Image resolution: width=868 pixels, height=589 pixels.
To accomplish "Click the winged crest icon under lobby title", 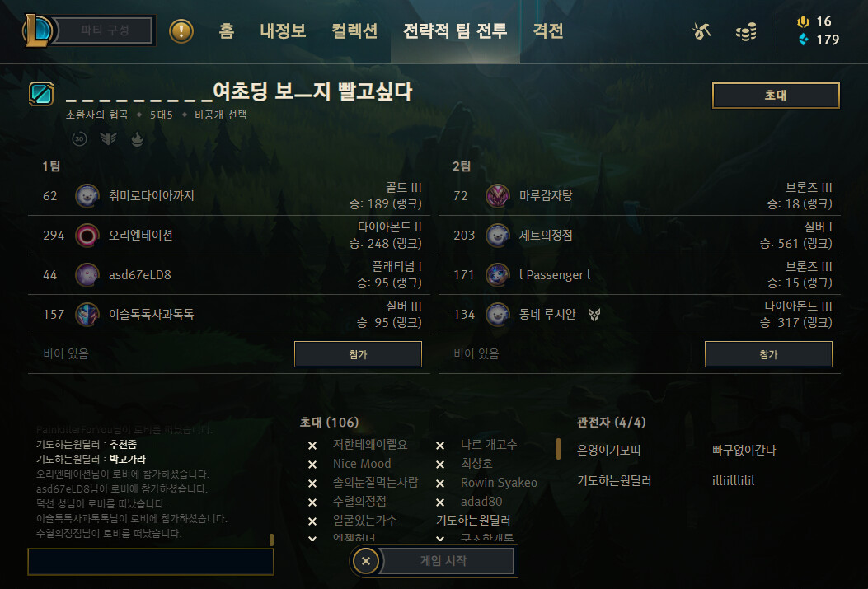I will click(108, 139).
